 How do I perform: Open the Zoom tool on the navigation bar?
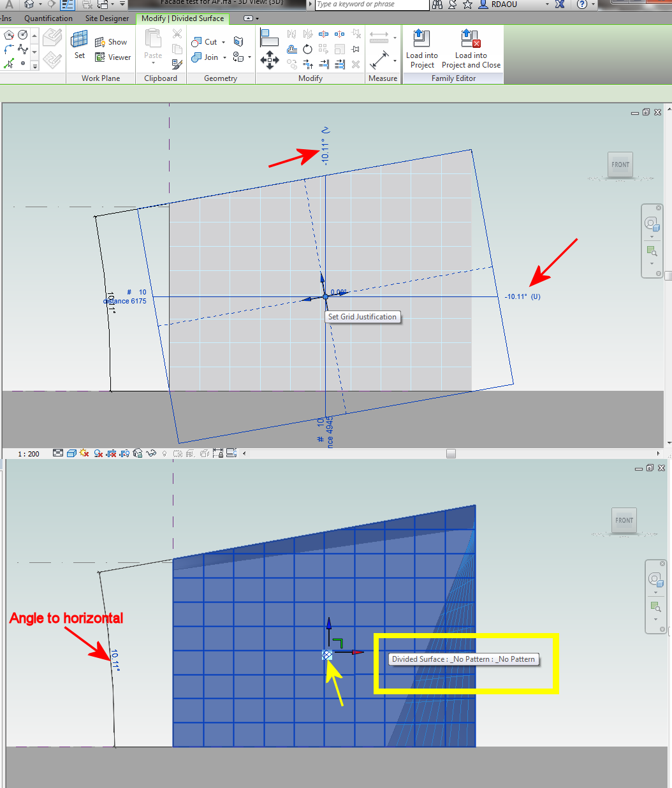(652, 250)
